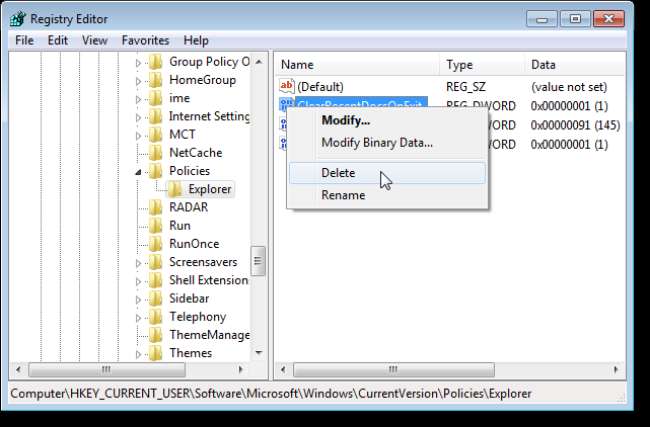Select the NetCache folder icon
Viewport: 650px width, 427px height.
156,153
